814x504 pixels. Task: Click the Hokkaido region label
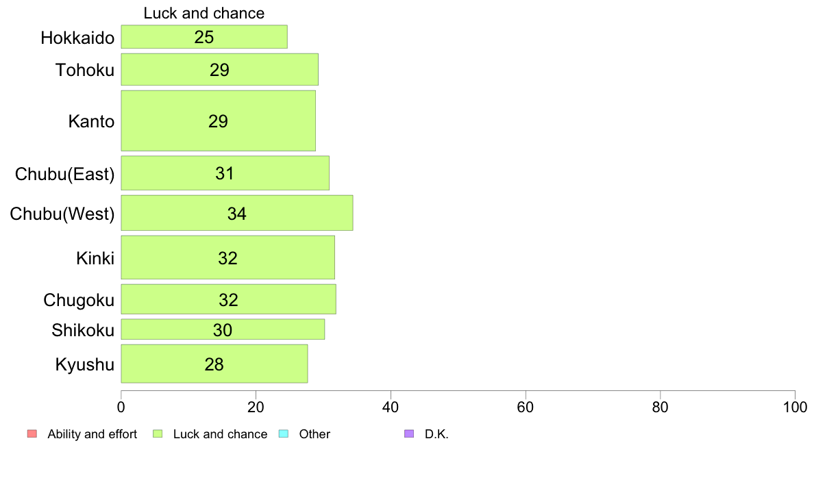click(77, 38)
